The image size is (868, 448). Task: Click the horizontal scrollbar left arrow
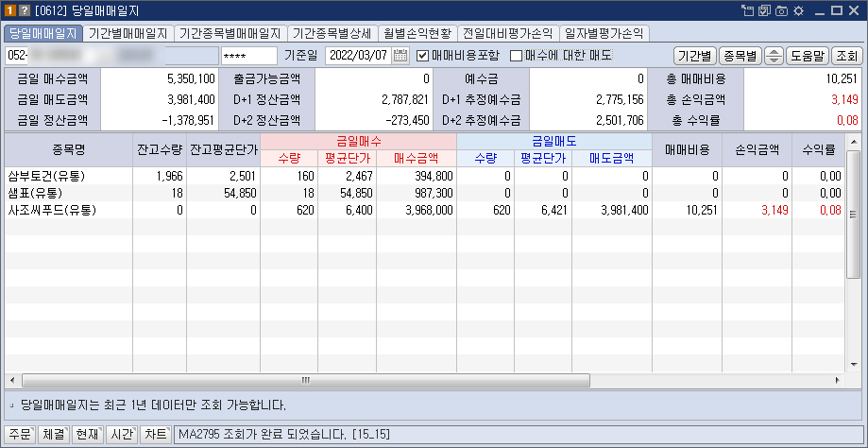[12, 381]
